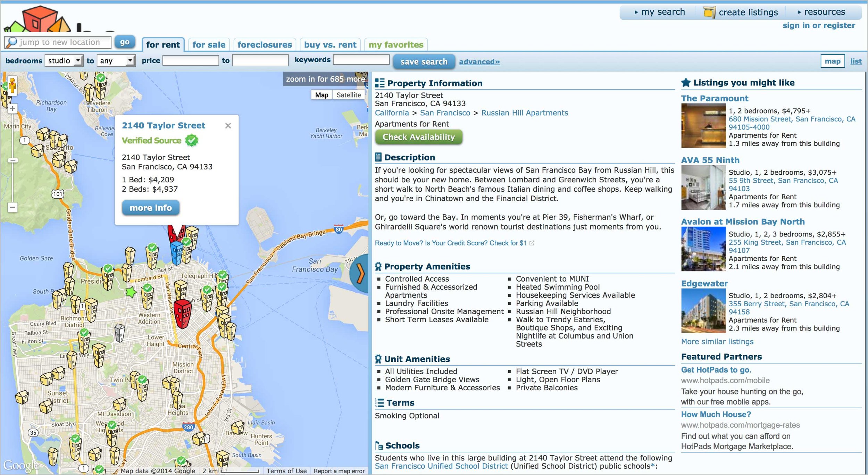868x475 pixels.
Task: Close the 2140 Taylor Street popup
Action: point(228,126)
